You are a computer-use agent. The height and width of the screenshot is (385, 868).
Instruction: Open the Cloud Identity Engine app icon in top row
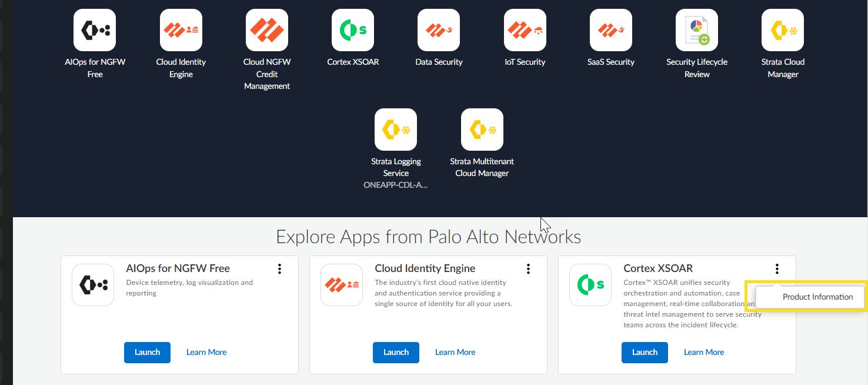pos(181,30)
